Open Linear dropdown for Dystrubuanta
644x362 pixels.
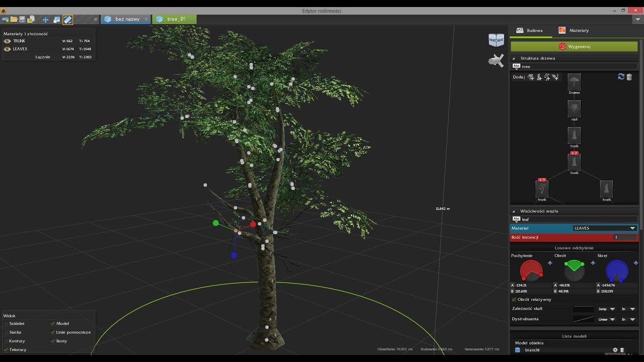pyautogui.click(x=607, y=319)
